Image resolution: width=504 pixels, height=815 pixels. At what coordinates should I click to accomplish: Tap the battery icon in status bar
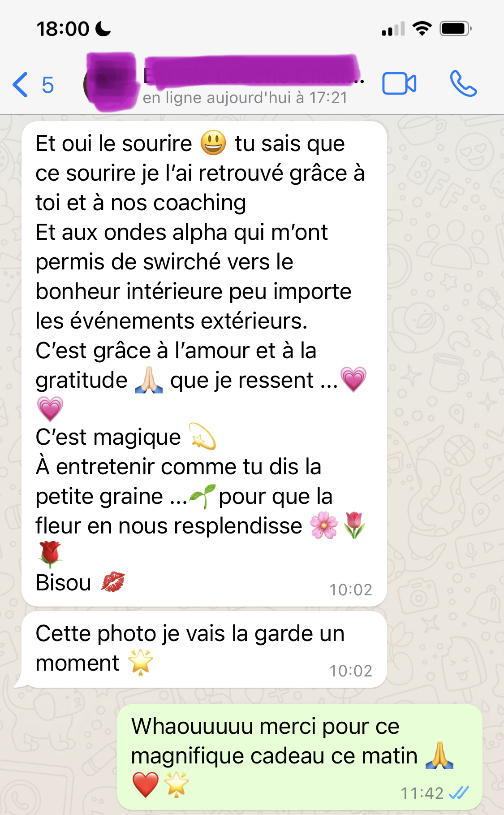tap(456, 29)
